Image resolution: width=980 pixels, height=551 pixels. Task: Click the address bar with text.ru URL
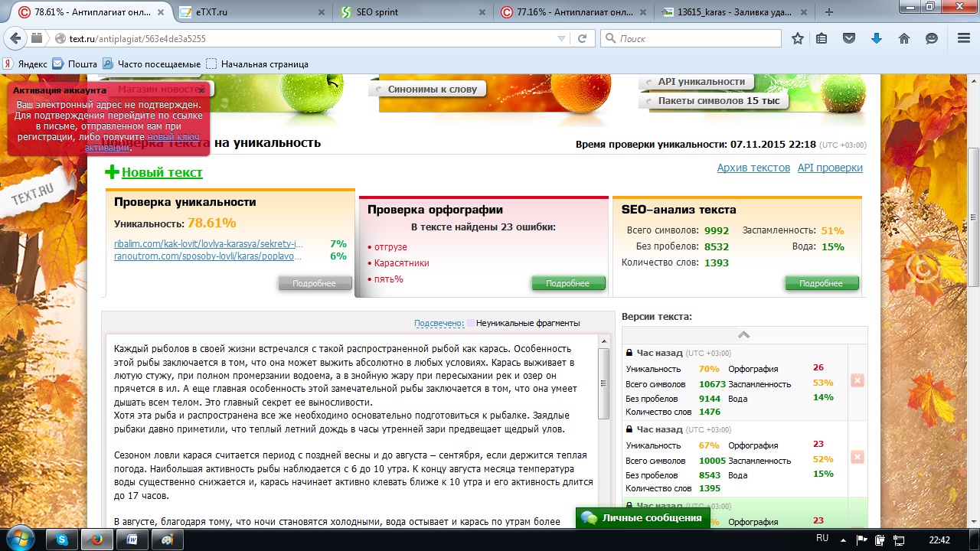(306, 38)
